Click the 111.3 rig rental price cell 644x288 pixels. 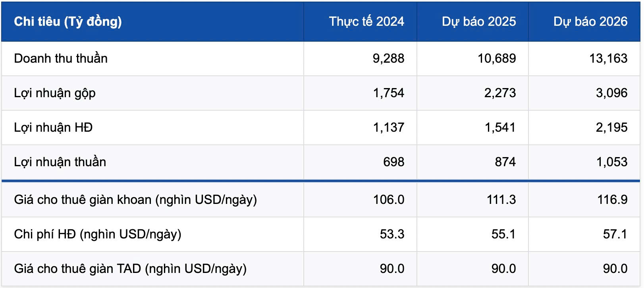click(501, 200)
